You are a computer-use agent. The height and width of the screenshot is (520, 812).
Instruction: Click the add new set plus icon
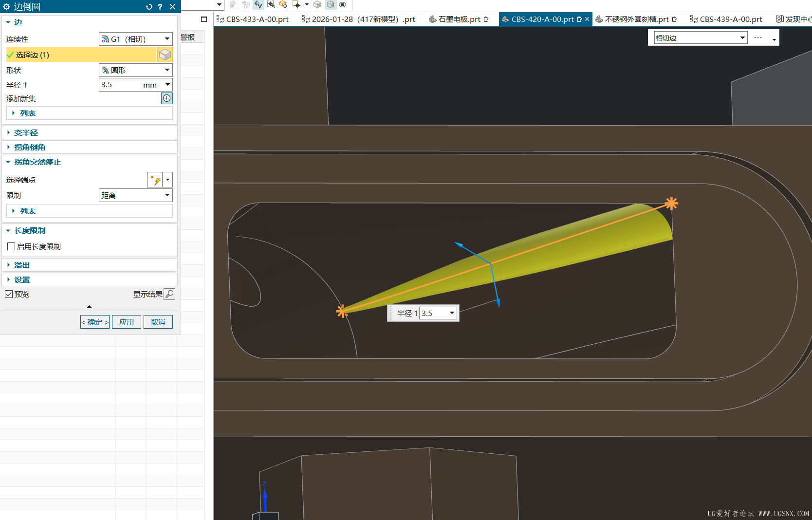pyautogui.click(x=166, y=98)
